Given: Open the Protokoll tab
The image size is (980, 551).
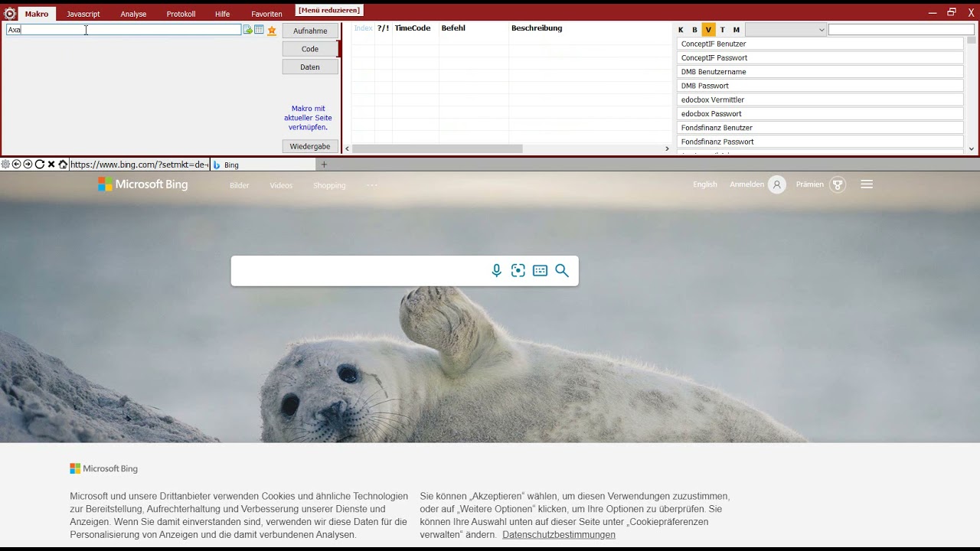Looking at the screenshot, I should 181,14.
